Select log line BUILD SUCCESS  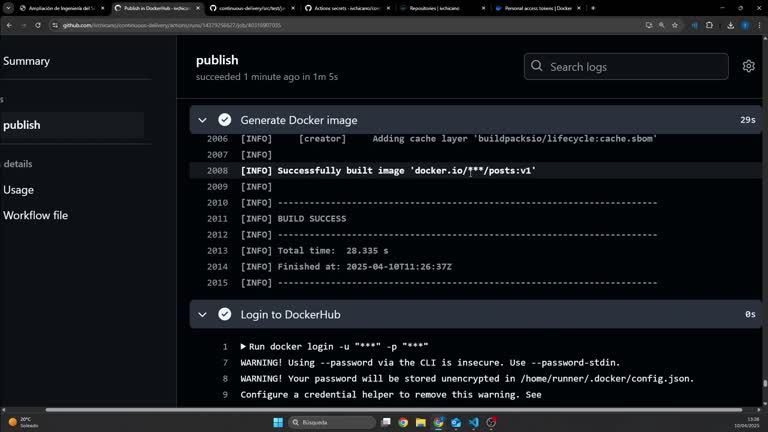click(293, 218)
